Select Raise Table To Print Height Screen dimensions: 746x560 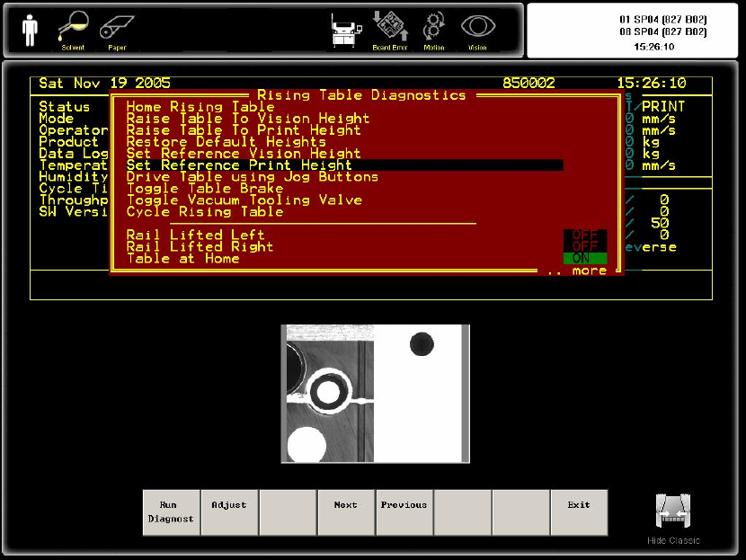click(243, 130)
